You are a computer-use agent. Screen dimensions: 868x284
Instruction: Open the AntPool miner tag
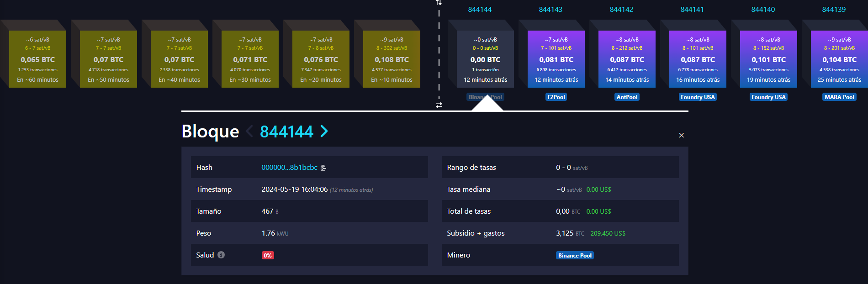[627, 97]
